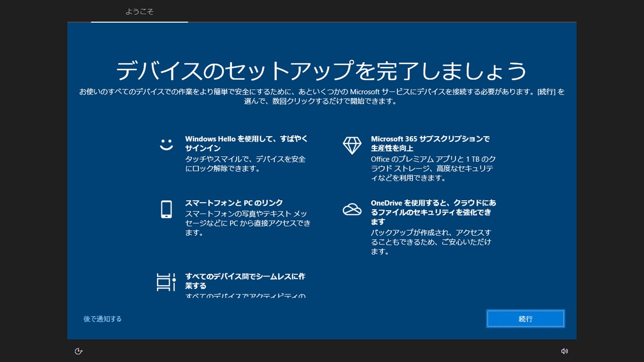Click the スマートフォンの写真やテキスト description
644x362 pixels.
pyautogui.click(x=248, y=223)
